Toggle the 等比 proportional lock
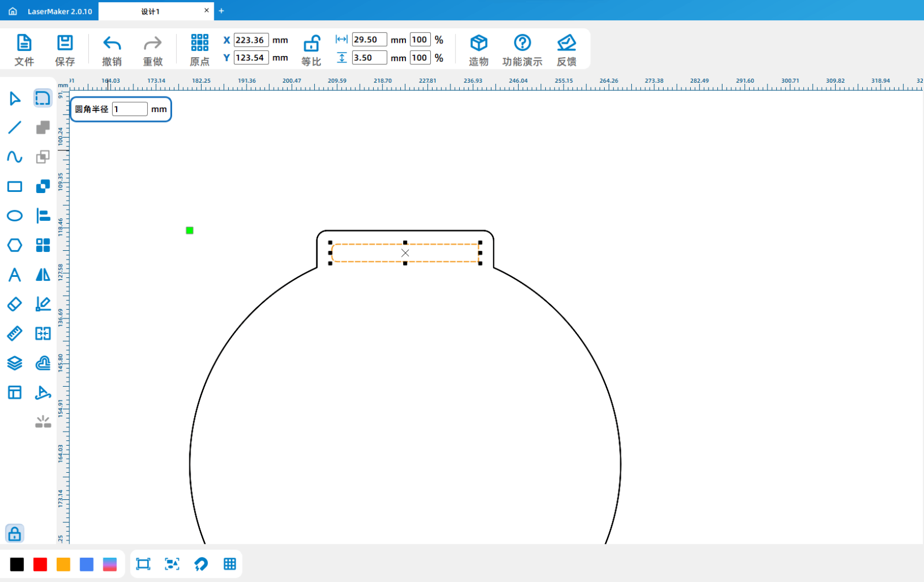This screenshot has width=924, height=582. (311, 50)
